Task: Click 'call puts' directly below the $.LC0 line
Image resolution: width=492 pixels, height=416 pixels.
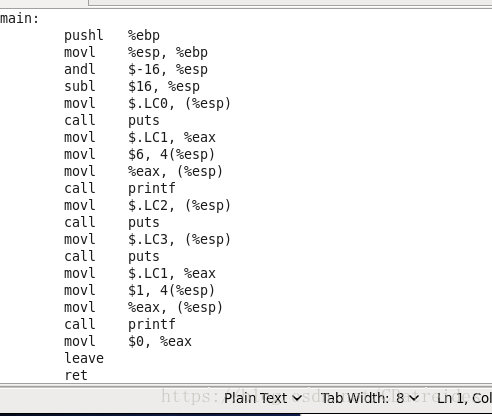Action: coord(112,120)
